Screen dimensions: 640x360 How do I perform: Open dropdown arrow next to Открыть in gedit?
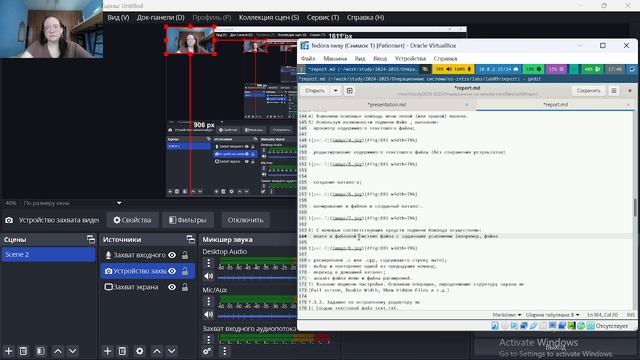[336, 91]
